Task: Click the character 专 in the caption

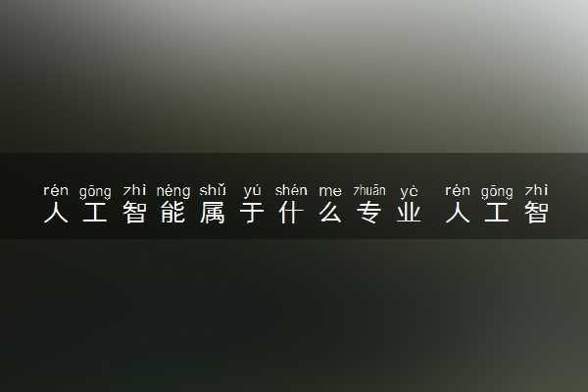Action: [x=369, y=212]
